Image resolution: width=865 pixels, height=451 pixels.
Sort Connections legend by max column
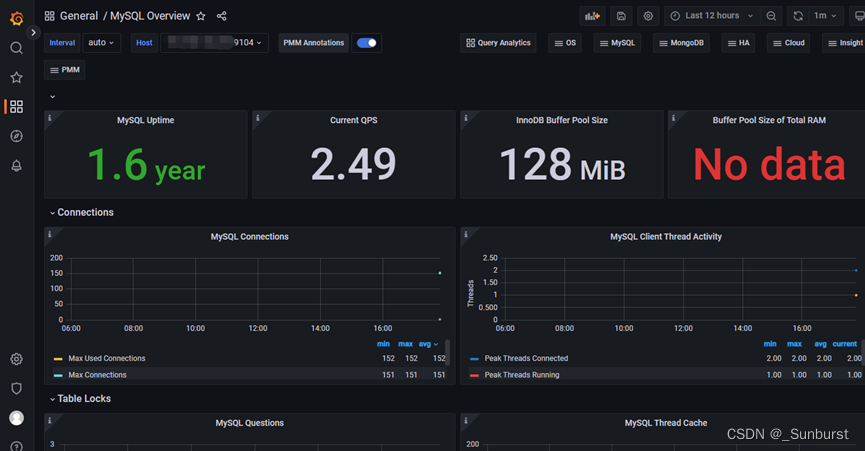[405, 344]
